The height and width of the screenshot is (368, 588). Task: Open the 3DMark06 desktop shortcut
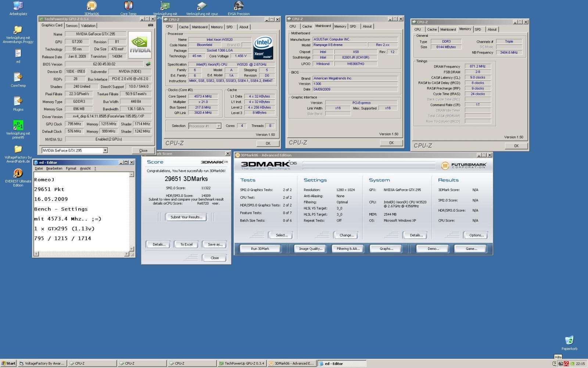pyautogui.click(x=92, y=8)
